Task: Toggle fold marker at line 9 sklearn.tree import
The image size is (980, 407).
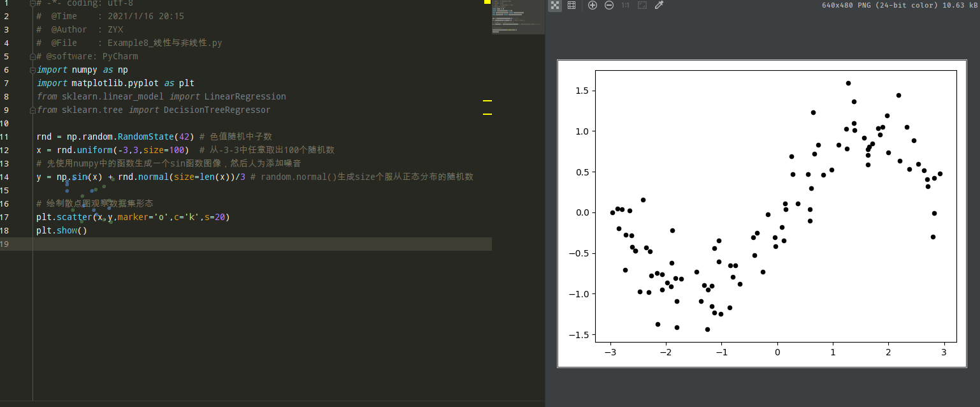Action: tap(32, 110)
